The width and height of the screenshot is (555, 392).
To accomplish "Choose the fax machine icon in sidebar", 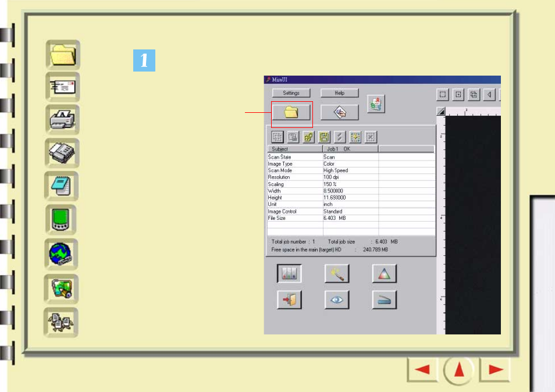I will pos(62,153).
